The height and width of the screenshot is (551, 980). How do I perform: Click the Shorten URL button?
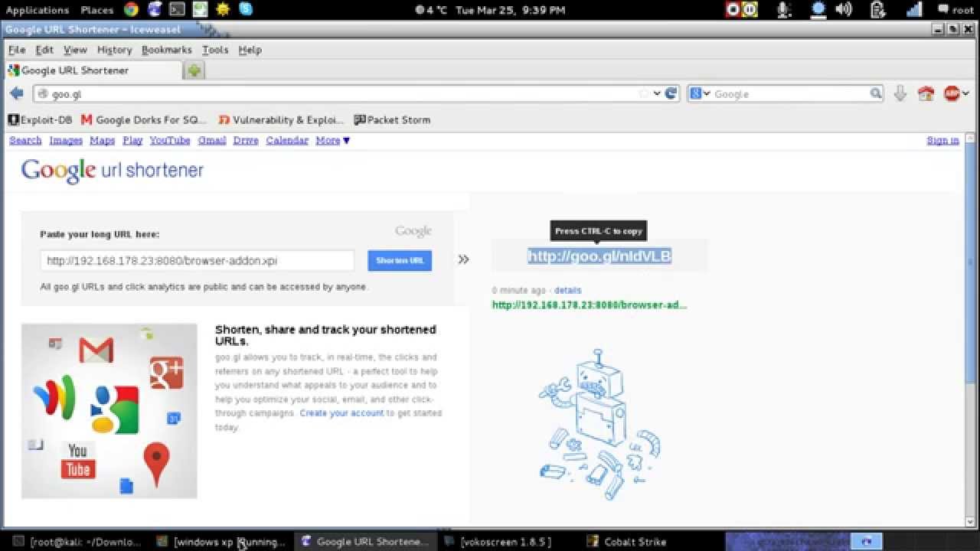(400, 260)
